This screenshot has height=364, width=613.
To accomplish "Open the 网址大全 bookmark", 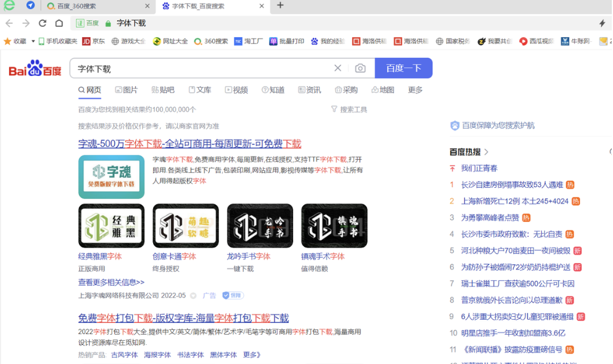I will 170,41.
